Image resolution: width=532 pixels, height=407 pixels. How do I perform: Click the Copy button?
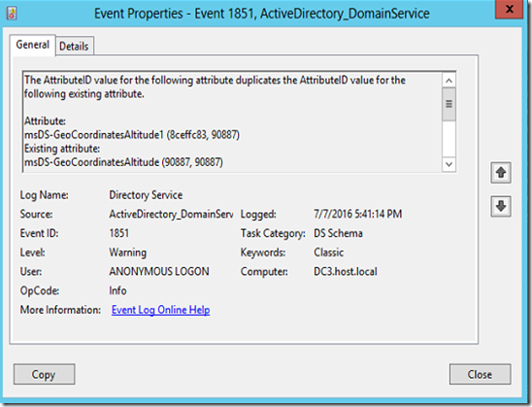[44, 374]
